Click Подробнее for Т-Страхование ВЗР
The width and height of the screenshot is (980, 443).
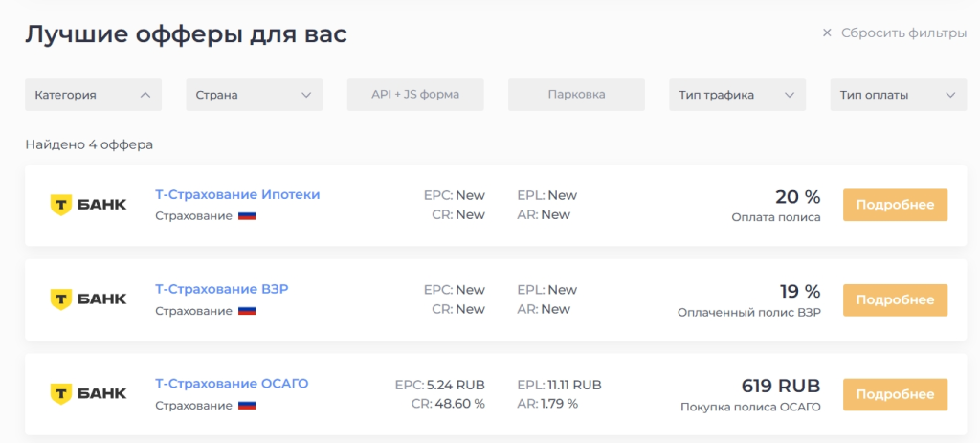click(895, 299)
